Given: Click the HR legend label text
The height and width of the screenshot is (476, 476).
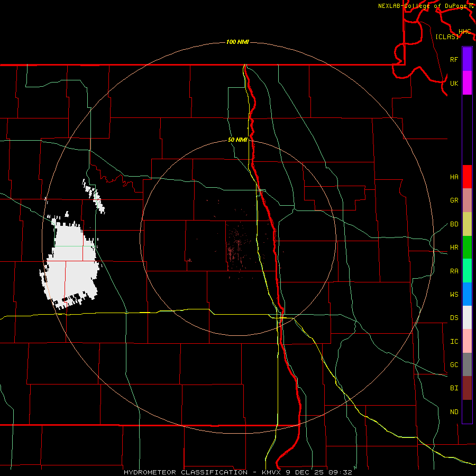Looking at the screenshot, I should tap(454, 247).
